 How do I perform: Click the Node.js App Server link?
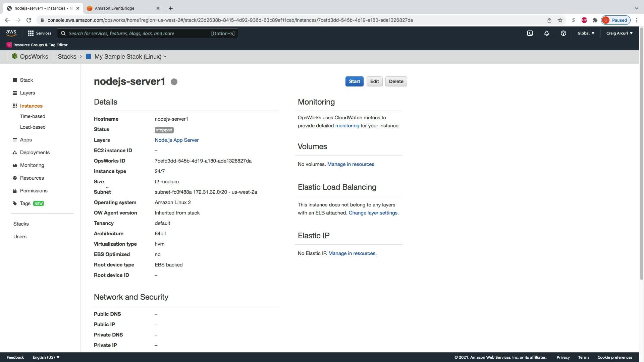click(176, 140)
